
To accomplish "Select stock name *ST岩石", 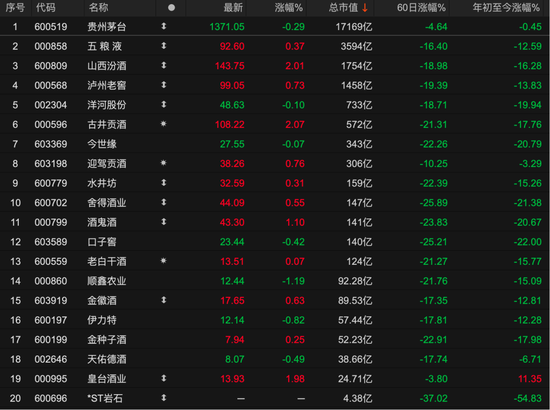I will click(x=105, y=398).
